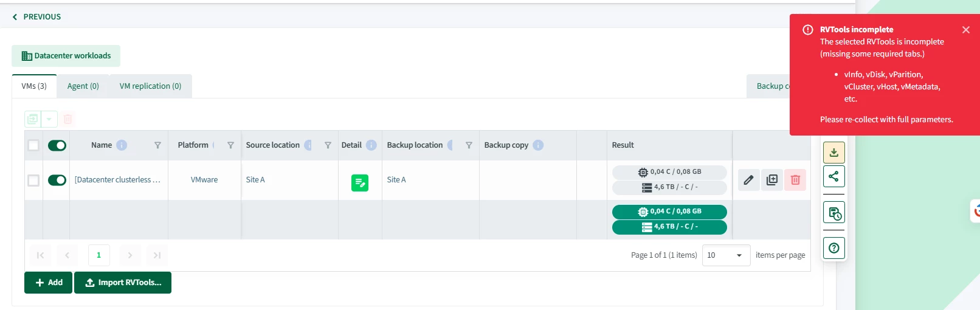The image size is (980, 310).
Task: Click the share icon in side toolbar
Action: click(834, 176)
